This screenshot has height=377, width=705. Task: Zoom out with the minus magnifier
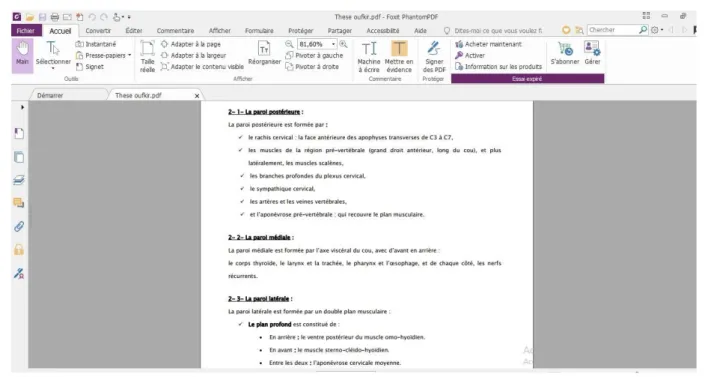tap(289, 44)
